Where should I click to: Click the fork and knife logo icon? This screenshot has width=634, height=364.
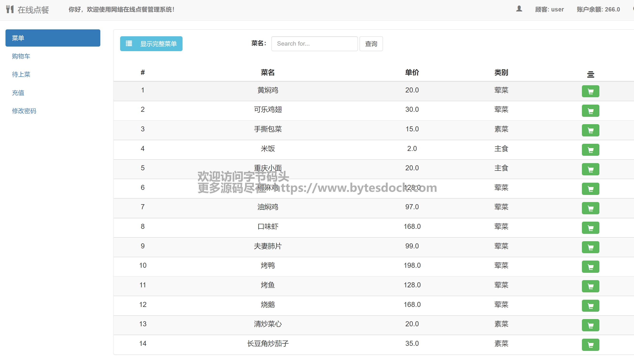pos(10,9)
